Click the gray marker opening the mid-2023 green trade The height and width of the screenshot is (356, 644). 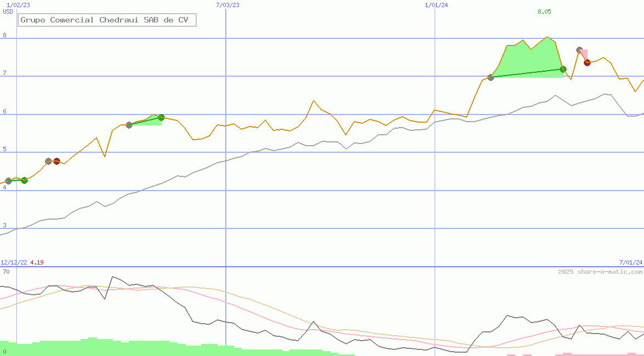point(129,125)
